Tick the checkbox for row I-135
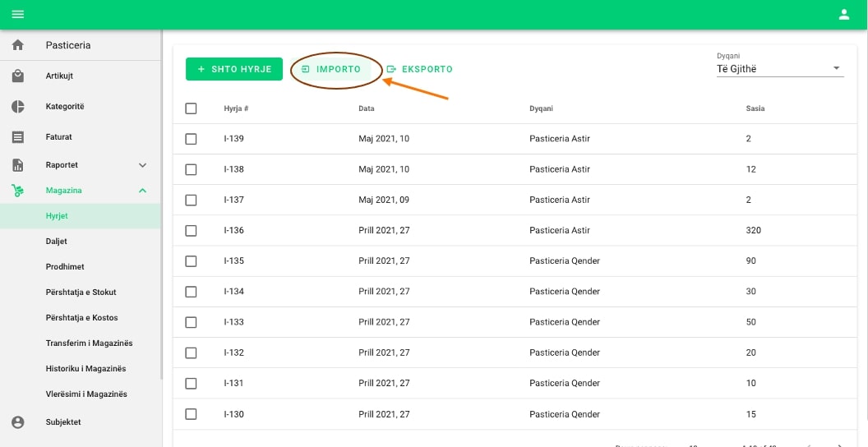868x447 pixels. click(x=192, y=261)
